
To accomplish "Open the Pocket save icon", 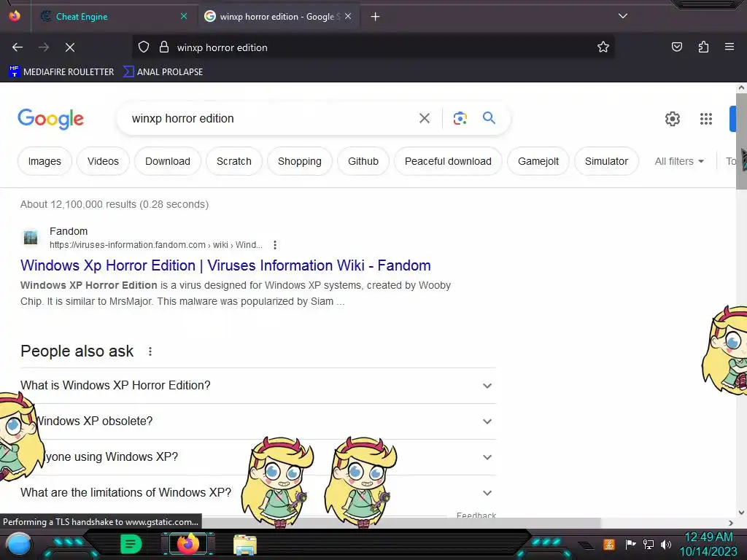I will (x=677, y=47).
